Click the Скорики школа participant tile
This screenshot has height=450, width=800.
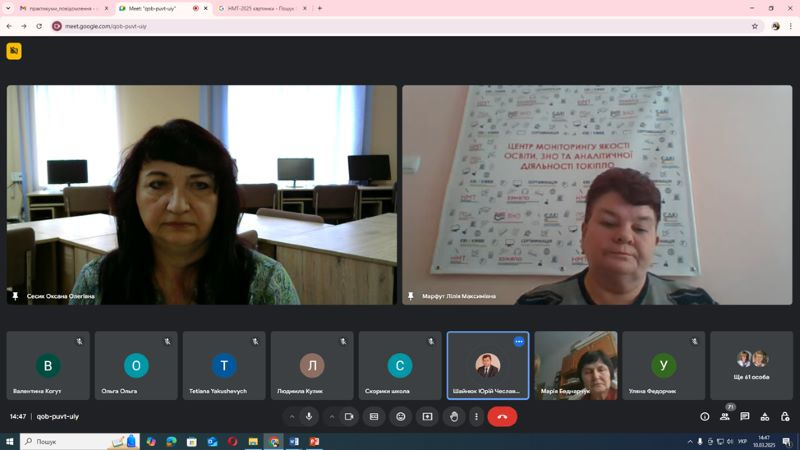pyautogui.click(x=400, y=365)
